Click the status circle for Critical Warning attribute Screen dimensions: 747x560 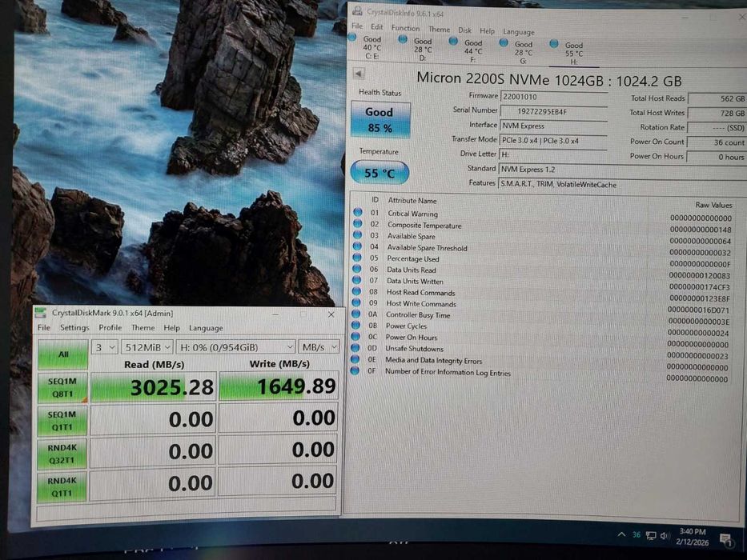(358, 212)
